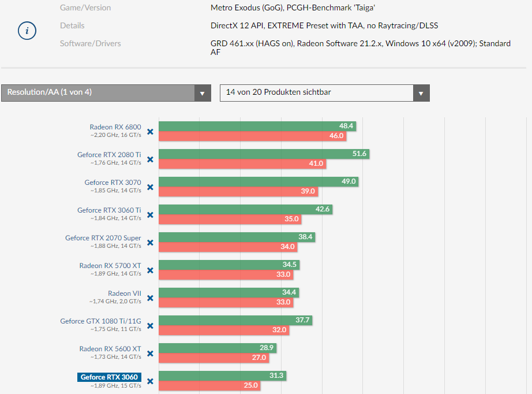Click the red 32.0 bar for GTX 1080 Ti

(224, 330)
